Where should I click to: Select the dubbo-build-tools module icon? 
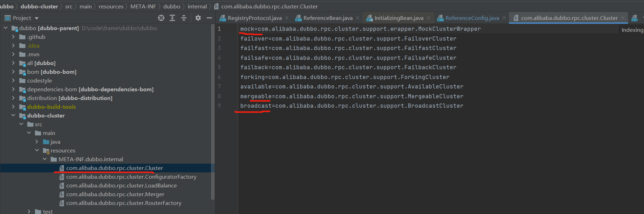point(22,107)
